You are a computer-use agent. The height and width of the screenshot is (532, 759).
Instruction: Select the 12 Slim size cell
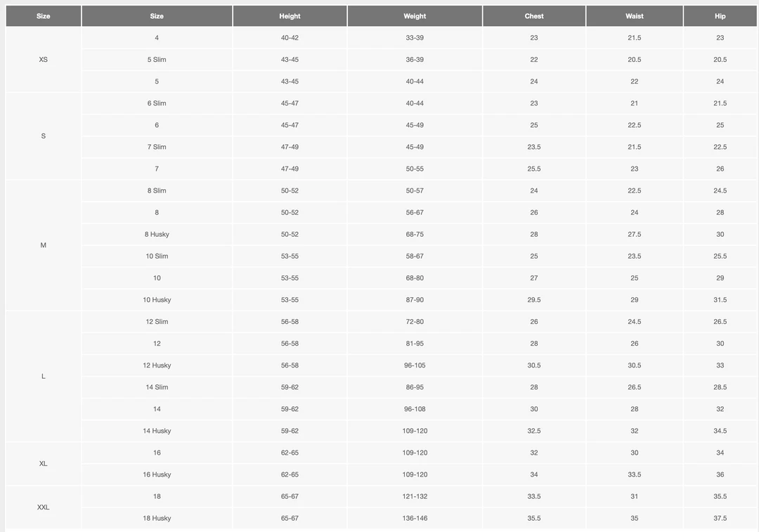coord(157,322)
